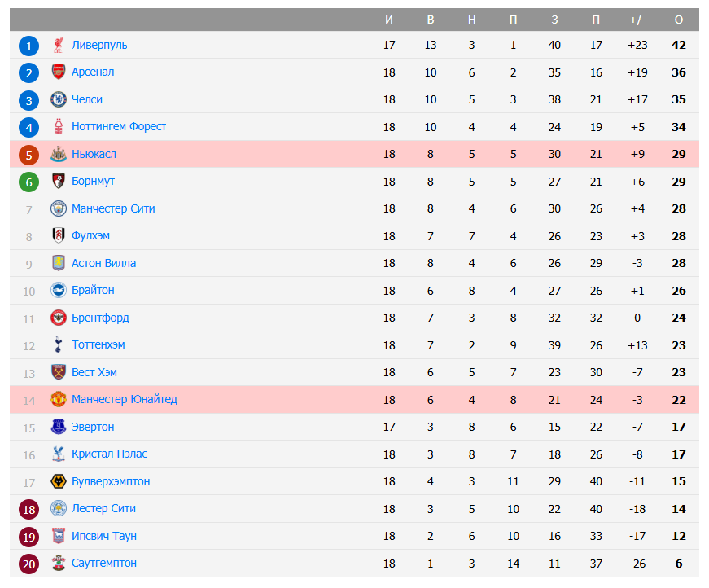Click the Arsenal club crest icon

click(58, 72)
